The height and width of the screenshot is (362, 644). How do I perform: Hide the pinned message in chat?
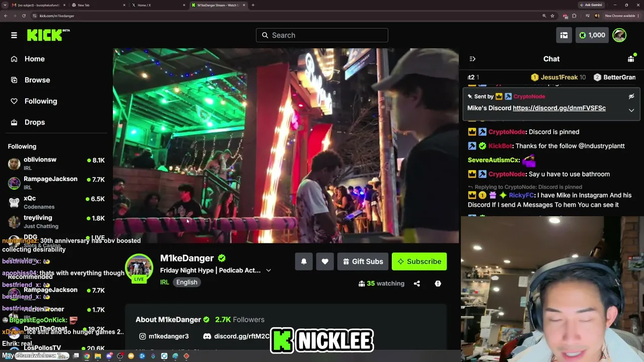(x=631, y=96)
